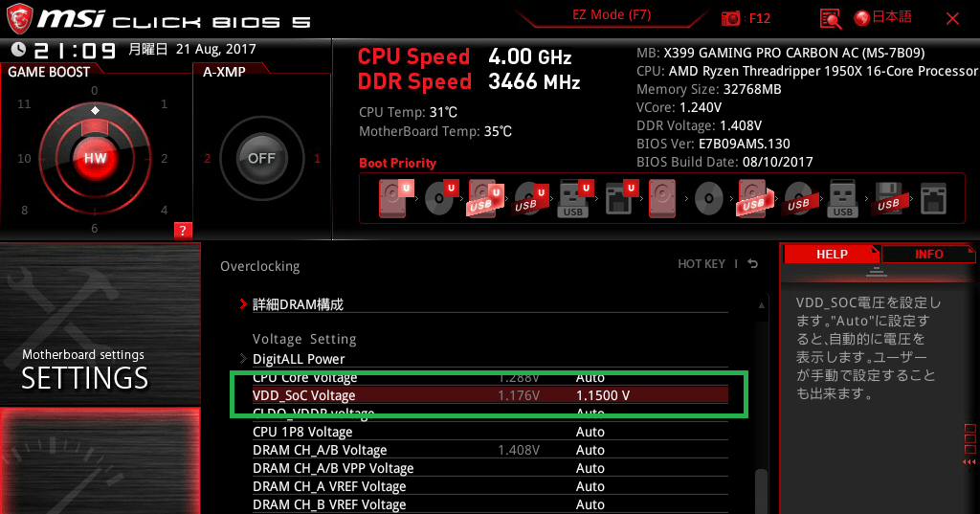Click the 21:09 time display
Viewport: 980px width, 514px height.
coord(75,50)
